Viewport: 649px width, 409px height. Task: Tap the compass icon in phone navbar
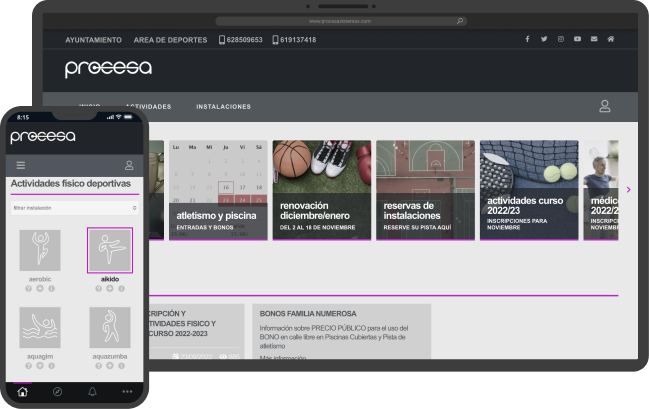57,392
